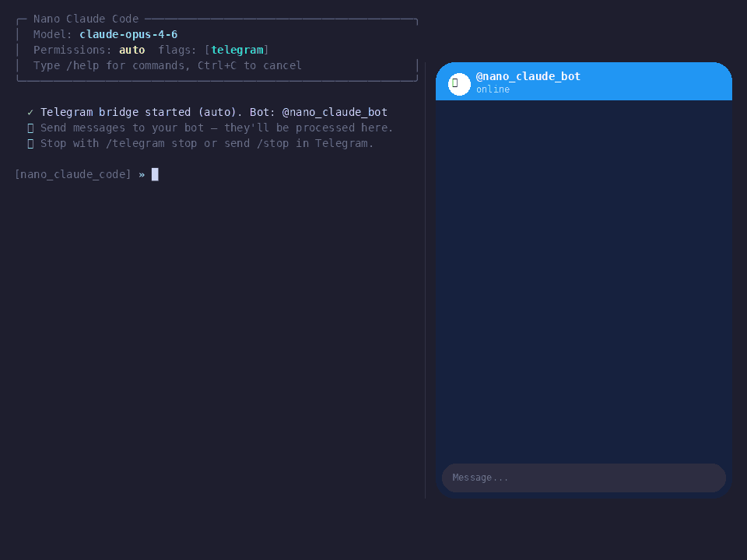Screen dimensions: 747x560
Task: Click the [nano_claude_code] prompt label
Action: pos(73,174)
